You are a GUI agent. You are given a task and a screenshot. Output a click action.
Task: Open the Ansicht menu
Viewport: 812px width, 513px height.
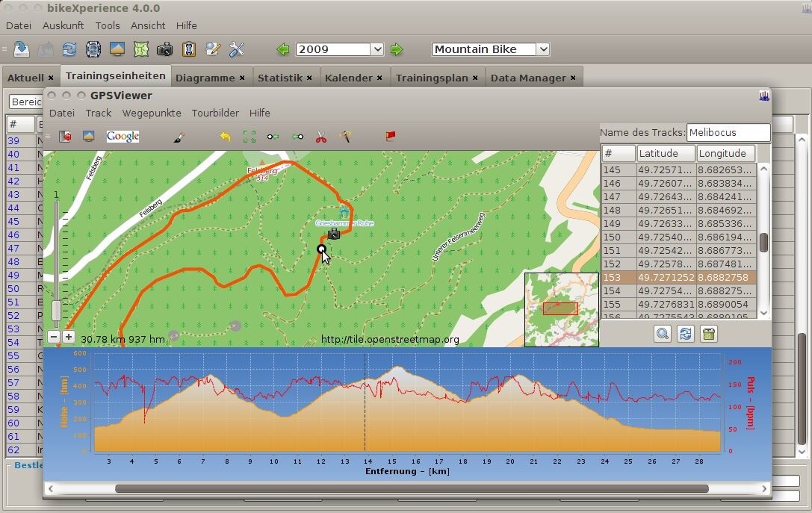148,25
